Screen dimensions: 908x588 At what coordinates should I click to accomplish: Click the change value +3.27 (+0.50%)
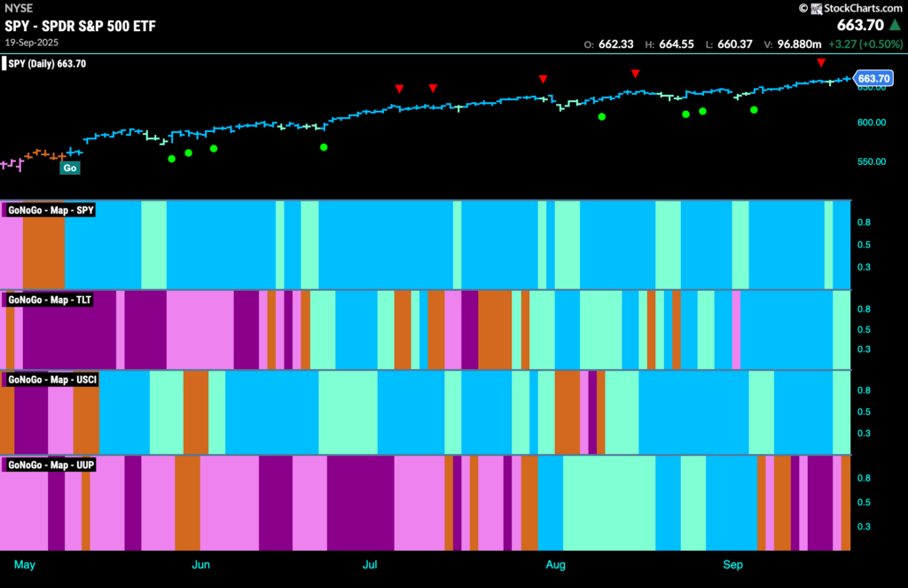click(x=865, y=44)
